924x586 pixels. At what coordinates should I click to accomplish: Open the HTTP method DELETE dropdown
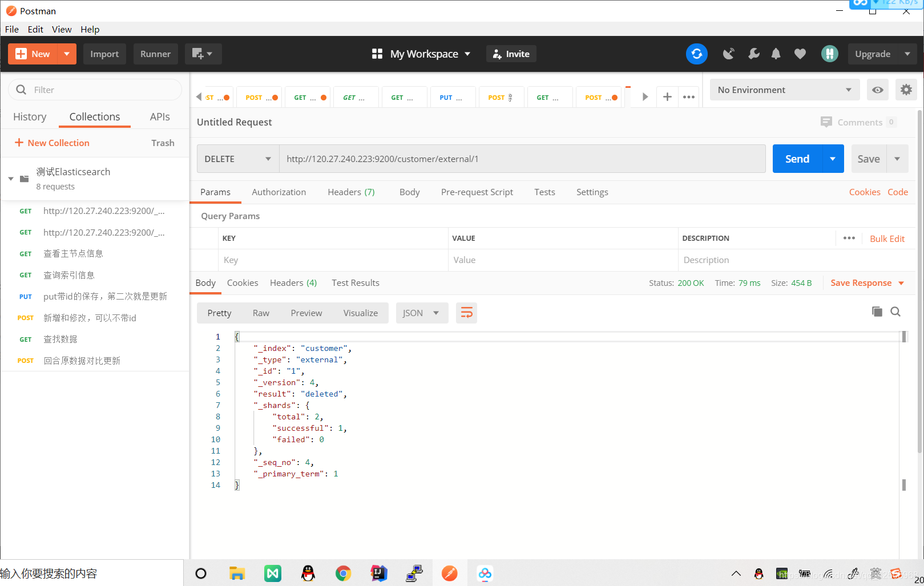(238, 159)
